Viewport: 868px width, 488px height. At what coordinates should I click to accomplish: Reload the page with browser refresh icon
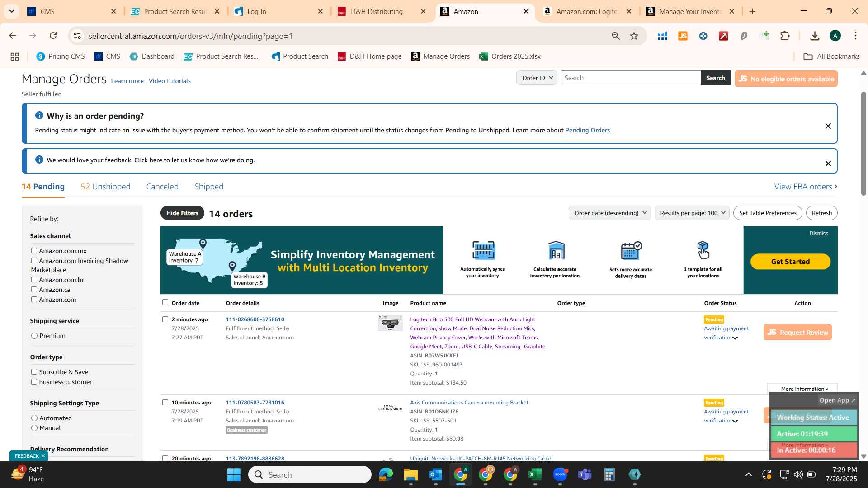53,36
